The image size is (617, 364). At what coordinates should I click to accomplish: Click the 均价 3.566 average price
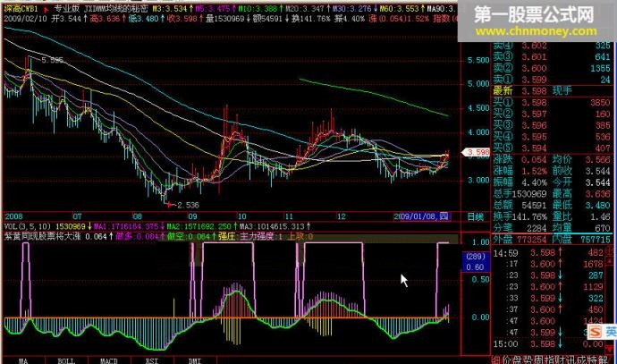point(582,160)
